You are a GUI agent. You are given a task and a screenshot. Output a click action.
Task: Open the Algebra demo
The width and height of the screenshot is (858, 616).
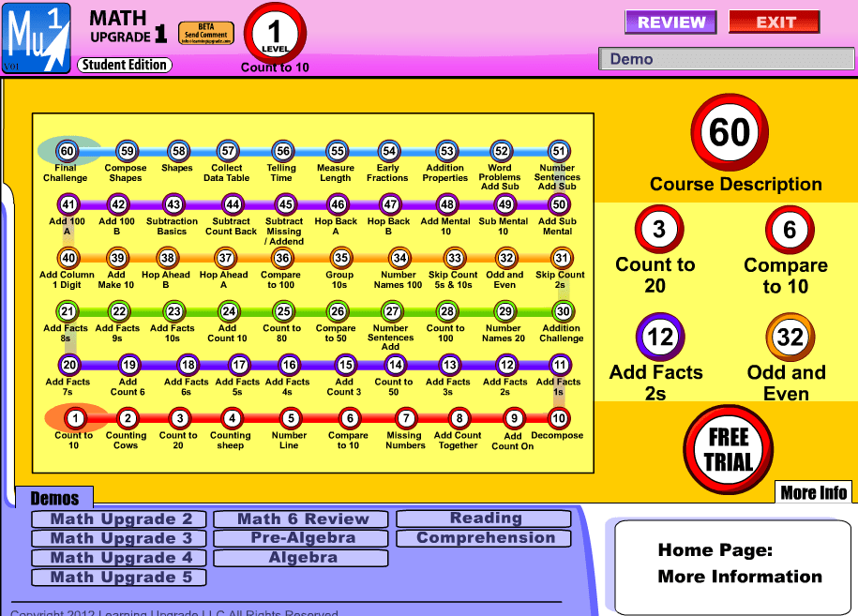301,558
